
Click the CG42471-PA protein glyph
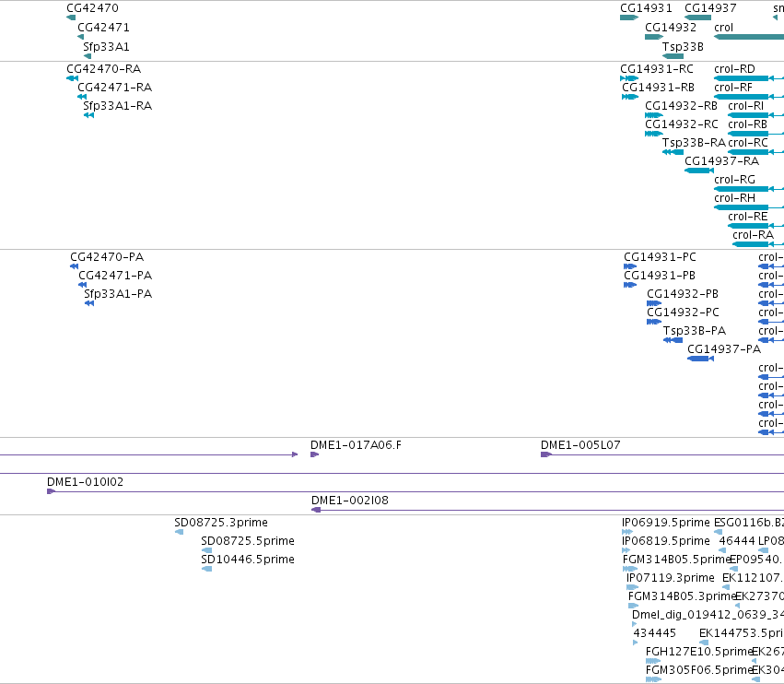[x=83, y=285]
